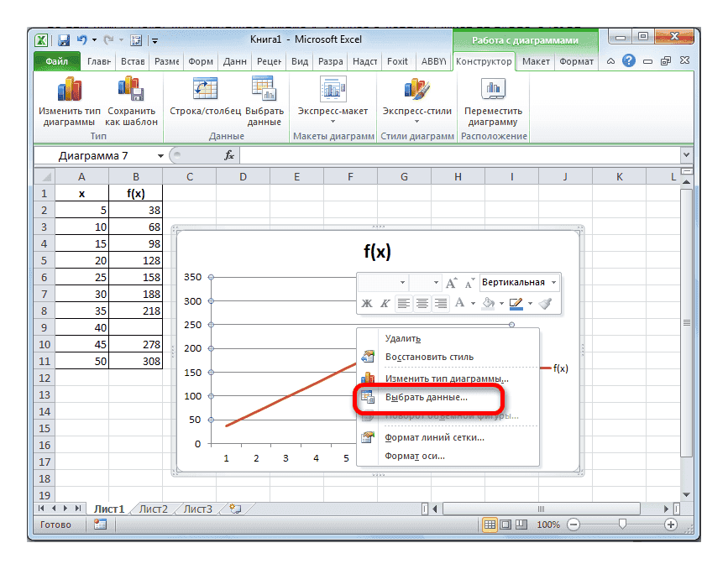The height and width of the screenshot is (569, 728).
Task: Toggle italic (К) in the mini toolbar
Action: pyautogui.click(x=385, y=303)
